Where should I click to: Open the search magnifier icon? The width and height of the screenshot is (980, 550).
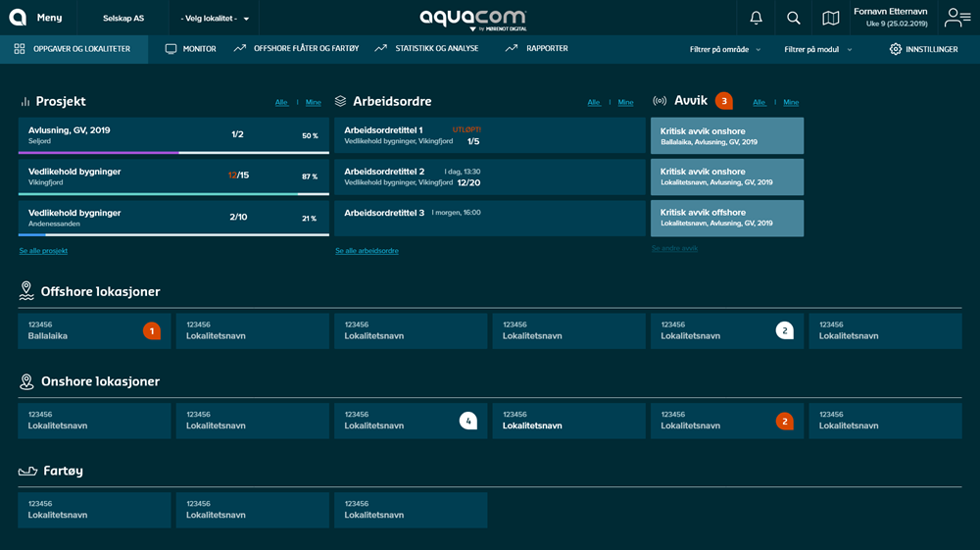pyautogui.click(x=793, y=18)
